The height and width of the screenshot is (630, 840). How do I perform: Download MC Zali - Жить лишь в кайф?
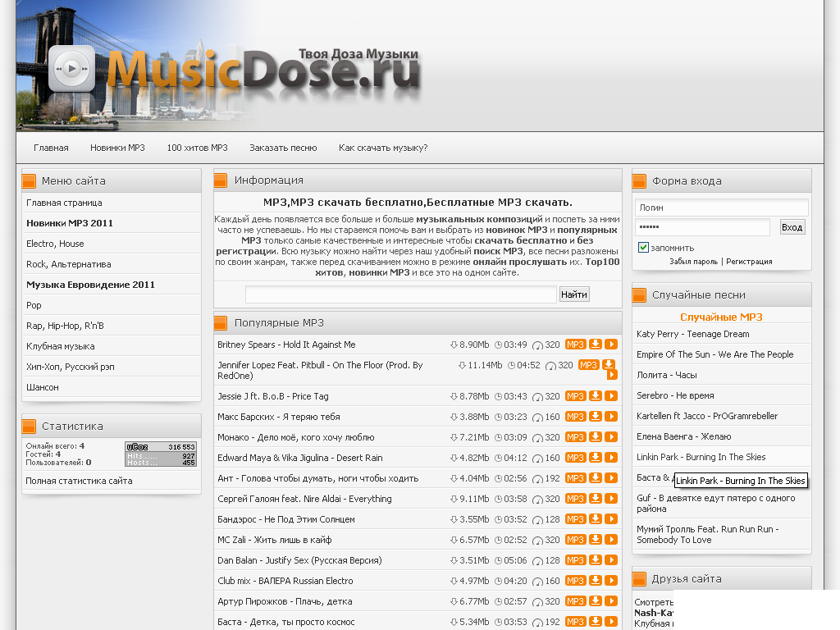coord(596,540)
